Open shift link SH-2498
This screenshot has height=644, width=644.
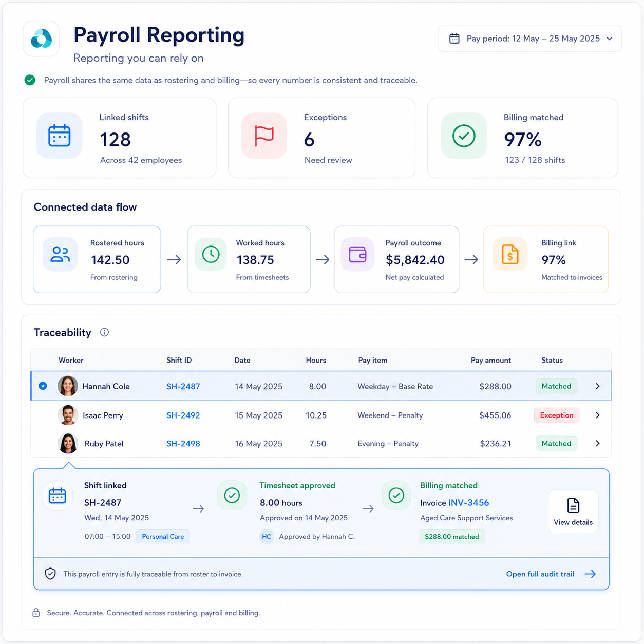183,443
